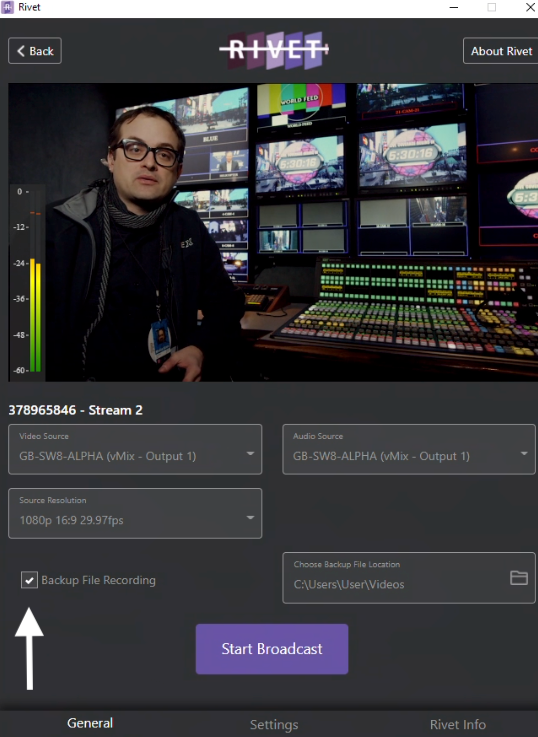Uncheck Backup File Recording checkbox
538x737 pixels.
29,580
